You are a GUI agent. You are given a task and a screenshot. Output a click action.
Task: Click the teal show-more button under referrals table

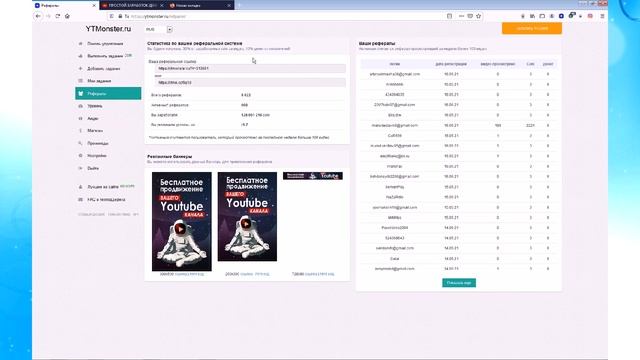(x=459, y=282)
